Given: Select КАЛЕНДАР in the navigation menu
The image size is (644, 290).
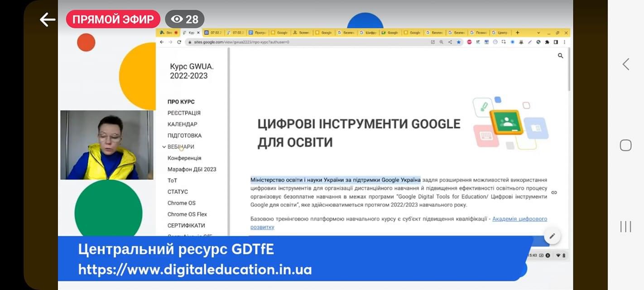Looking at the screenshot, I should 182,124.
